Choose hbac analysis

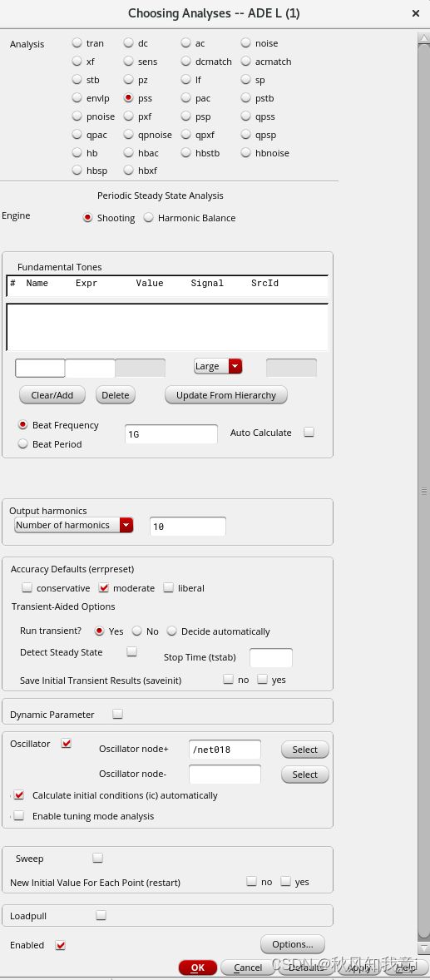pyautogui.click(x=128, y=152)
